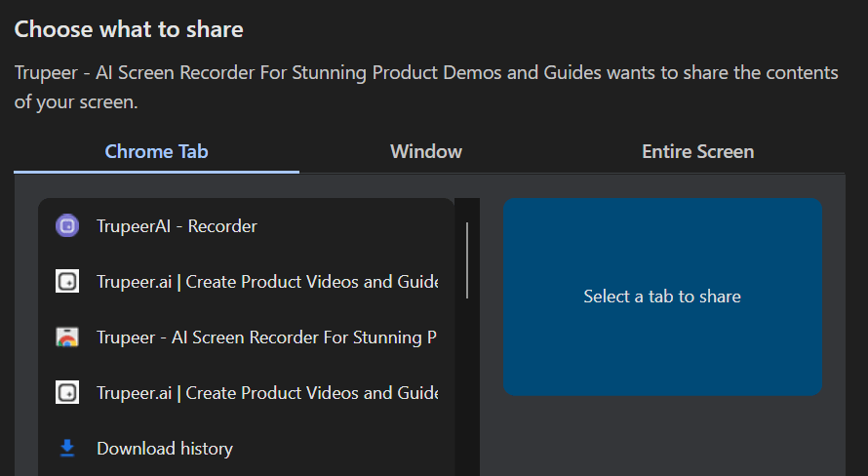The height and width of the screenshot is (476, 868).
Task: Click the favicon of the second Trupeer.ai Create Product Videos row
Action: coord(67,392)
